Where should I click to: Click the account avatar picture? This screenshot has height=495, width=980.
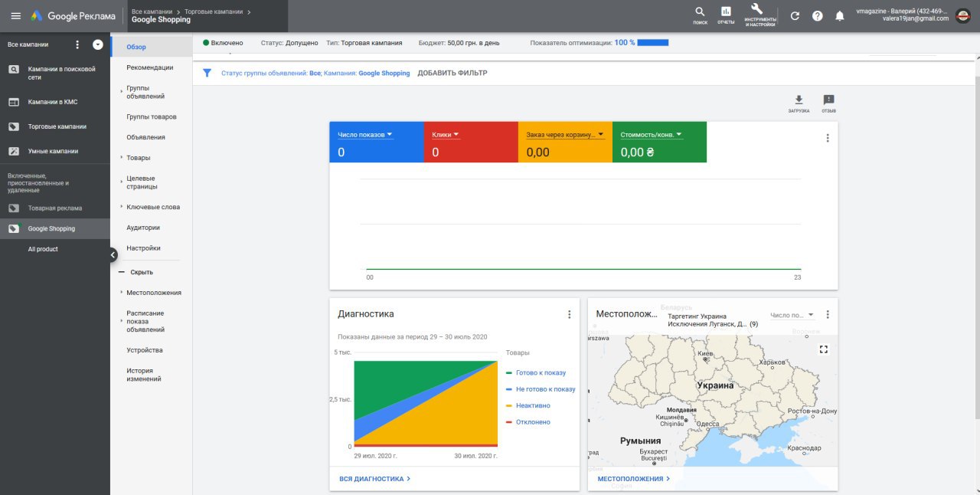[x=963, y=15]
